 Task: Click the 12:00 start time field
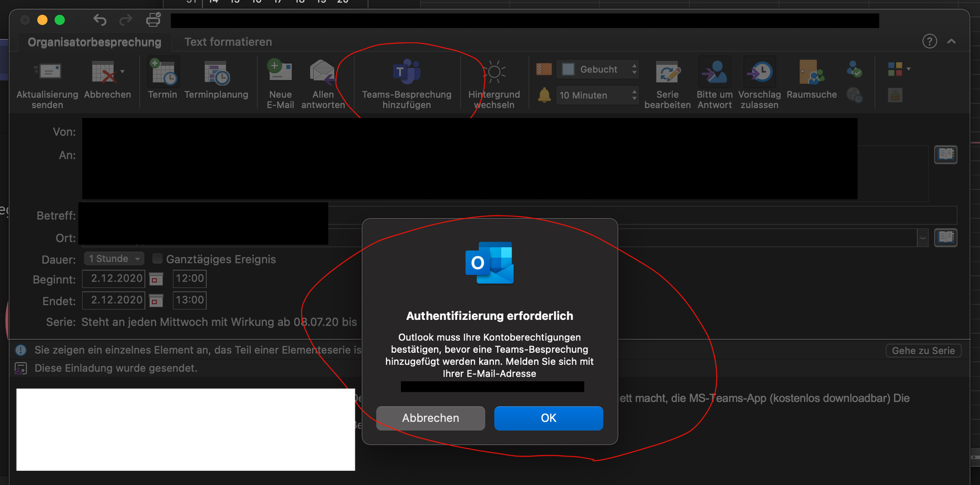[x=190, y=279]
